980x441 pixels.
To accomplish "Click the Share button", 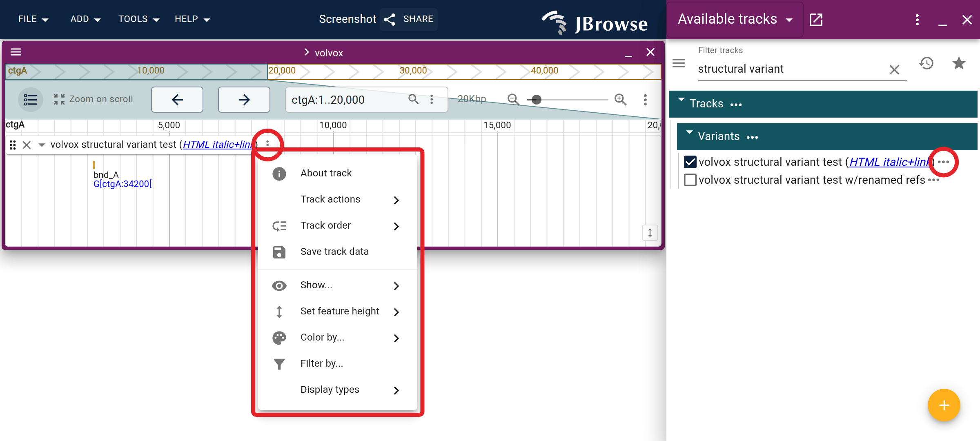I will tap(408, 19).
